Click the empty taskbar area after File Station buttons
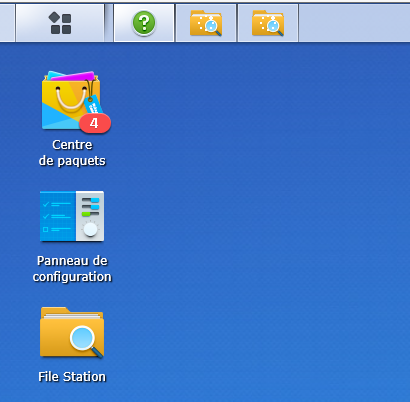410x402 pixels. coord(354,23)
